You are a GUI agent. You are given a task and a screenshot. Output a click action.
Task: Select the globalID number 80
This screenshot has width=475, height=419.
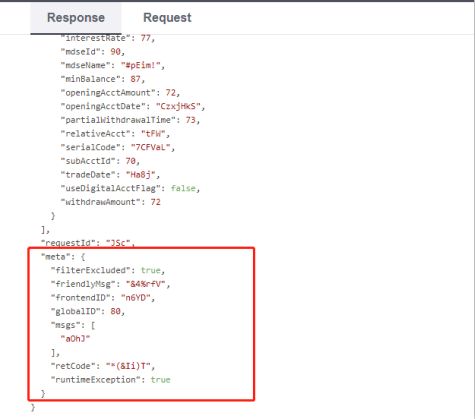115,311
